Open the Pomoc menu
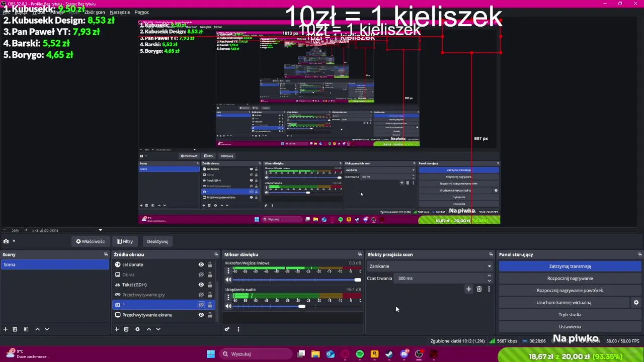Screen dimensions: 644x362 click(x=142, y=12)
